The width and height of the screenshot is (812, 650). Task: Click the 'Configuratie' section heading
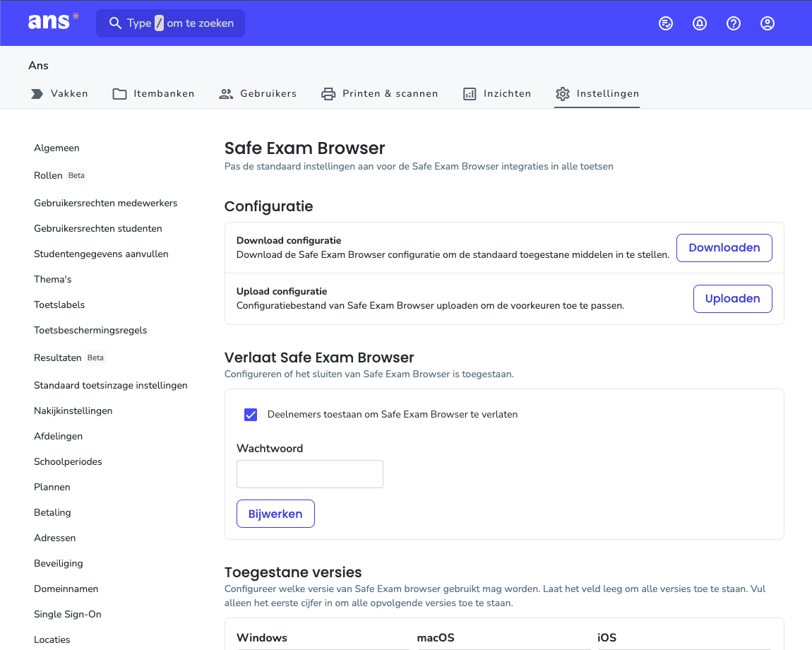coord(269,206)
